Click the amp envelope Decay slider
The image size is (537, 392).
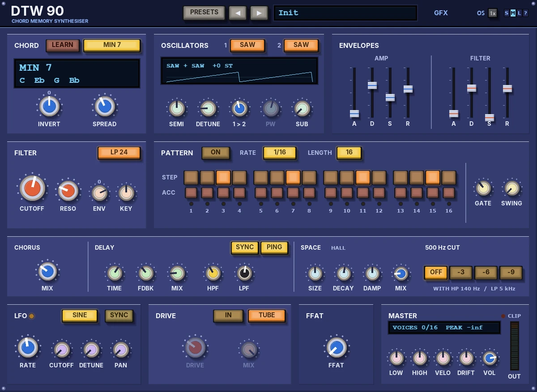coord(372,85)
